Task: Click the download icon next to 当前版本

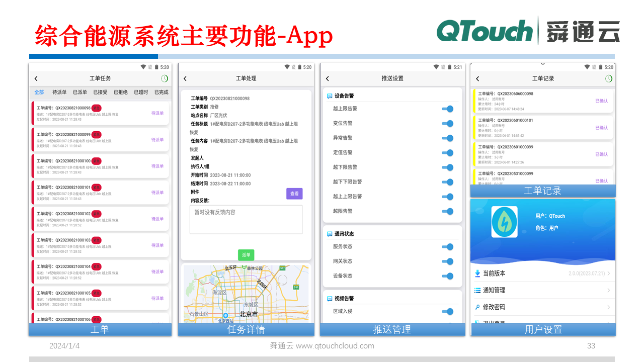Action: [477, 274]
